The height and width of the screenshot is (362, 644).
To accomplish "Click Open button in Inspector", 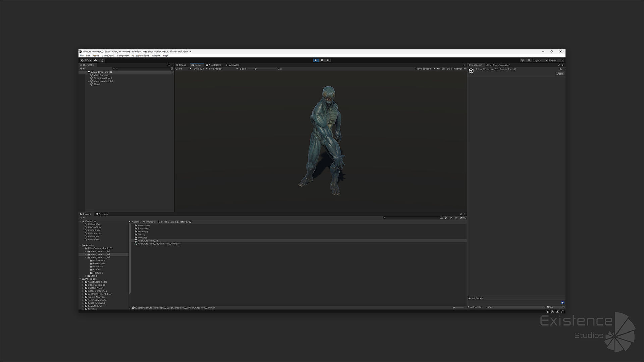I will (560, 74).
